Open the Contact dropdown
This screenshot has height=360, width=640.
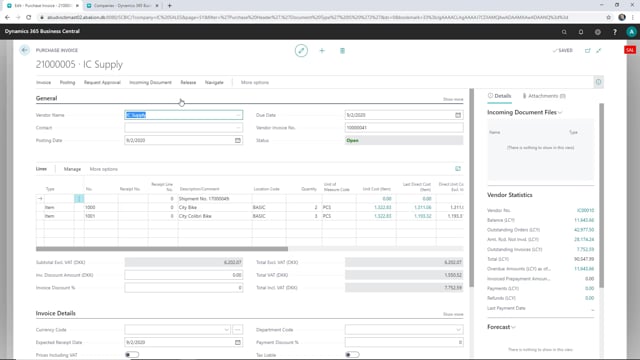point(238,128)
